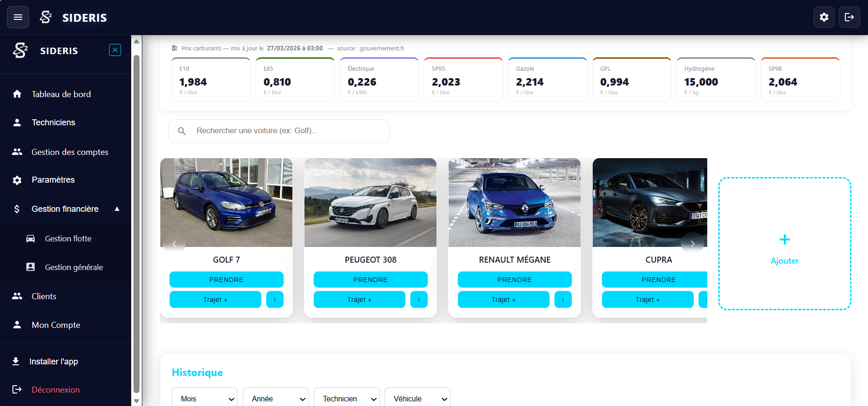
Task: Click the exit icon beside Déconnexion
Action: (17, 389)
